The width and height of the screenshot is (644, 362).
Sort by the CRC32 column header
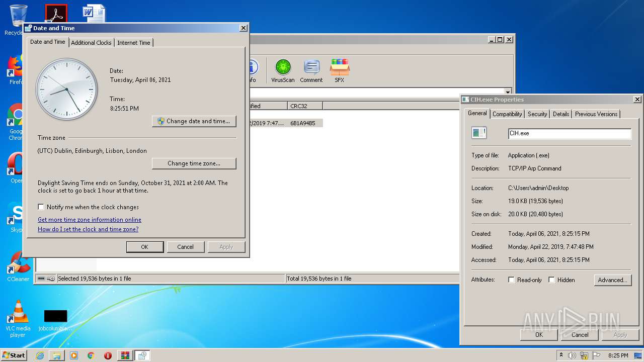coord(305,106)
